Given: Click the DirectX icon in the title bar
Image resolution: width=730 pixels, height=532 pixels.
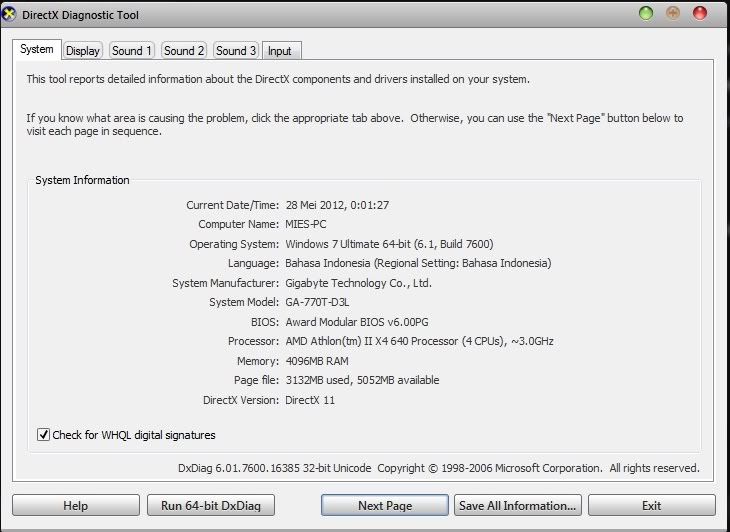Looking at the screenshot, I should (8, 14).
